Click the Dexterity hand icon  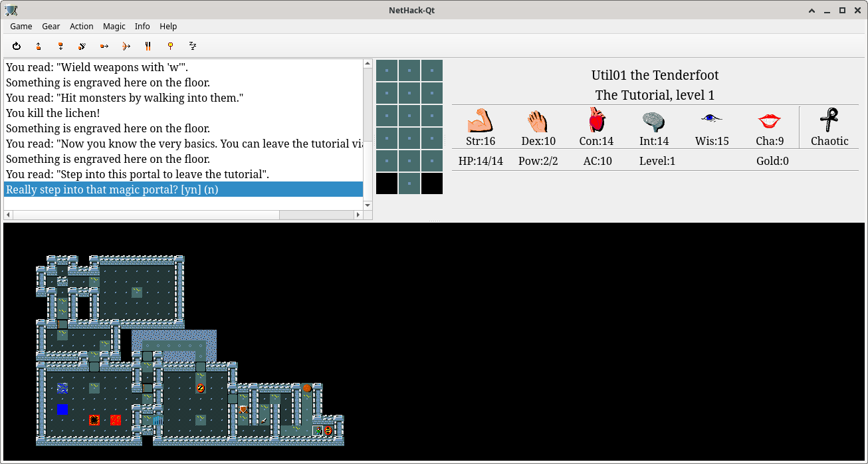(x=538, y=120)
